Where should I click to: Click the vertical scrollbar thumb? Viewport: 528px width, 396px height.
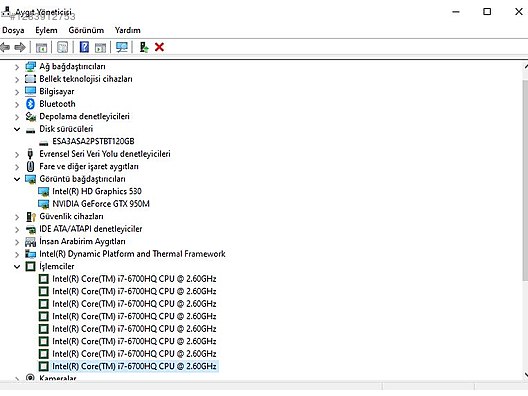click(525, 179)
